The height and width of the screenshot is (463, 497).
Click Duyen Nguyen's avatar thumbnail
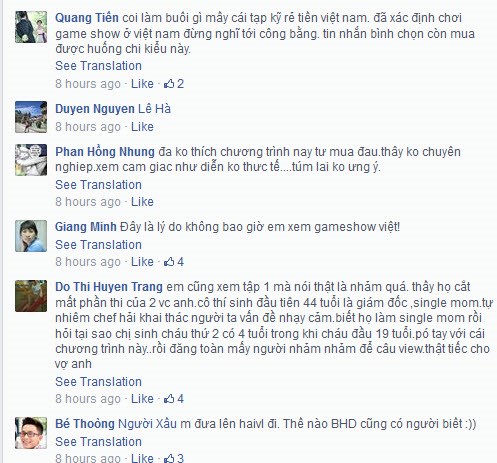click(31, 117)
